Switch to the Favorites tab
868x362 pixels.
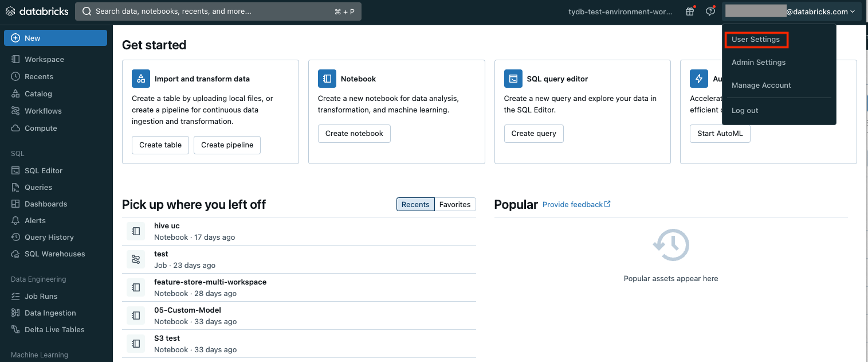(455, 204)
